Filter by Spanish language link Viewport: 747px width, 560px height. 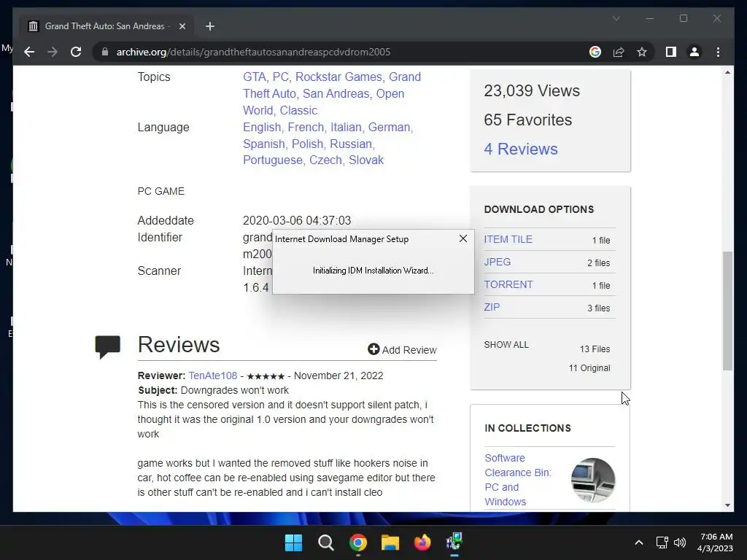pos(264,144)
